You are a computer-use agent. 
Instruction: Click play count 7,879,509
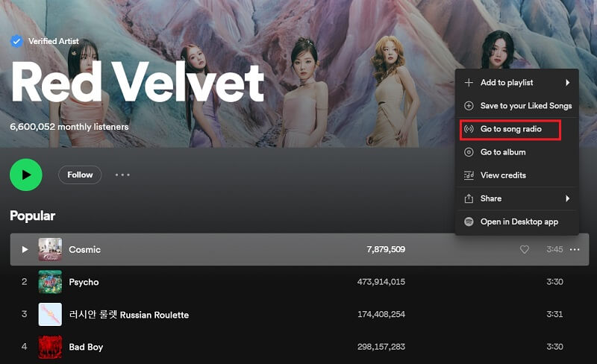click(x=386, y=249)
